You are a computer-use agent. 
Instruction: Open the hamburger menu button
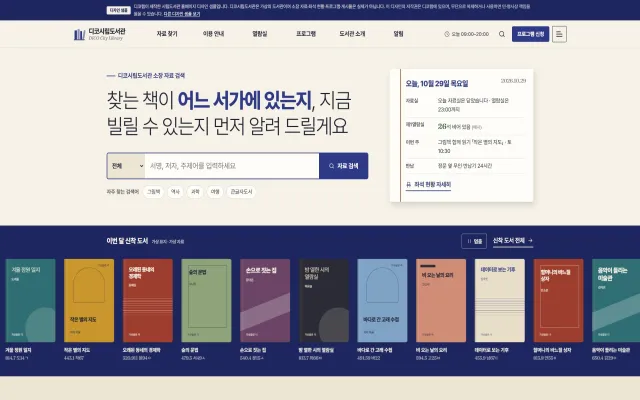[x=559, y=34]
